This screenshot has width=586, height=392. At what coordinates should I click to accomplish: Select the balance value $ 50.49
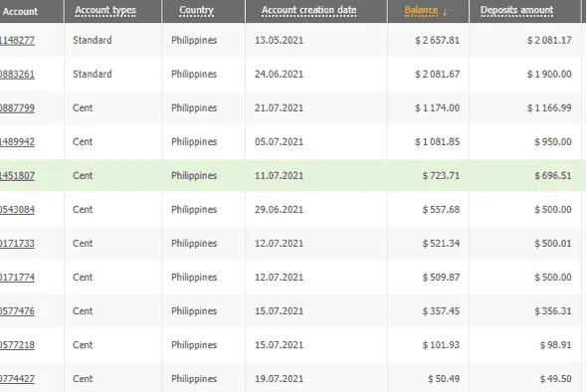click(x=444, y=379)
